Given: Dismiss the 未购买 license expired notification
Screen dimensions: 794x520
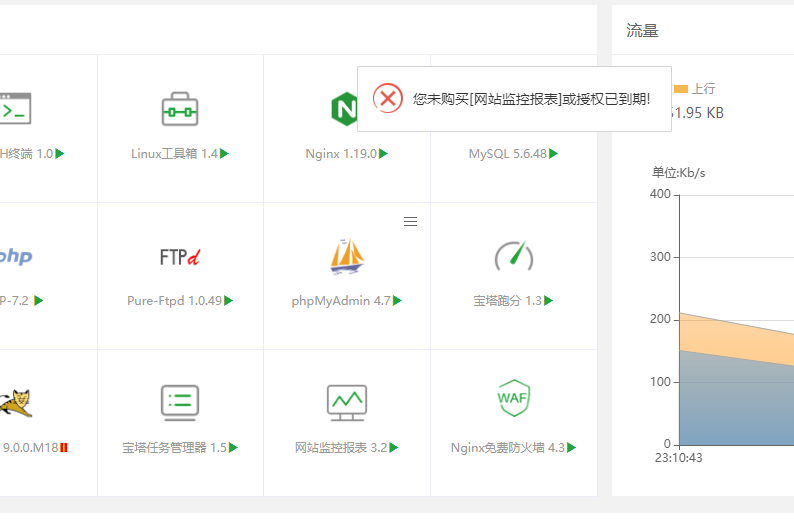Looking at the screenshot, I should (x=514, y=99).
